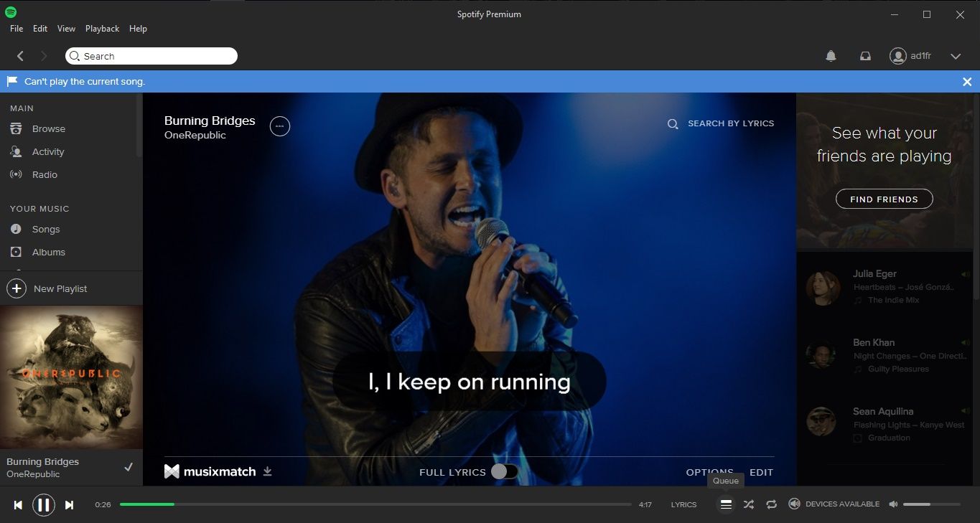Image resolution: width=980 pixels, height=523 pixels.
Task: Click the musixmatch download arrow icon
Action: [268, 471]
